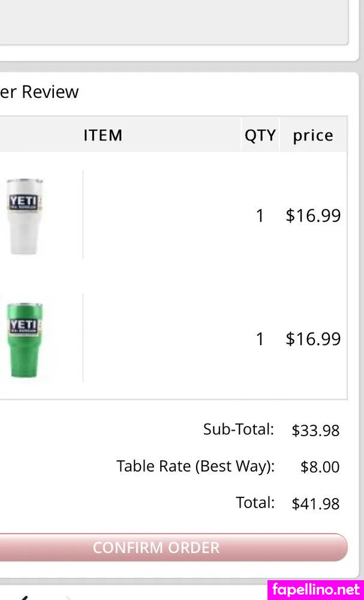Click the fapellino.net watermark link
Viewport: 364px width, 600px height.
(x=315, y=589)
